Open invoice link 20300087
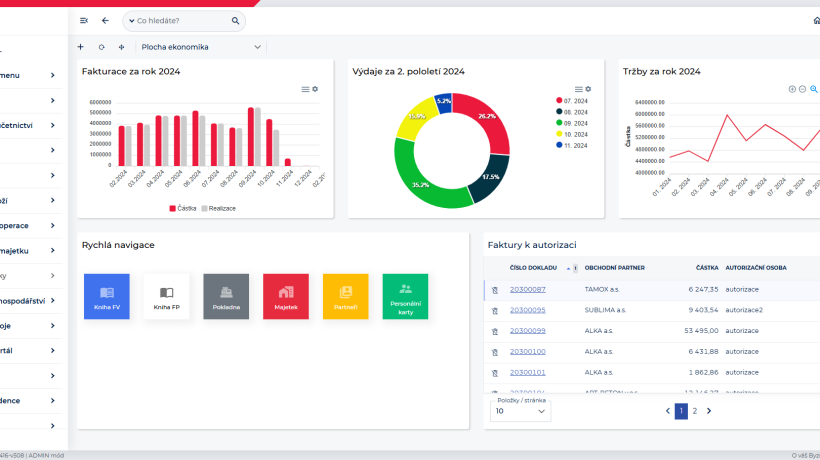The height and width of the screenshot is (460, 820). coord(528,289)
